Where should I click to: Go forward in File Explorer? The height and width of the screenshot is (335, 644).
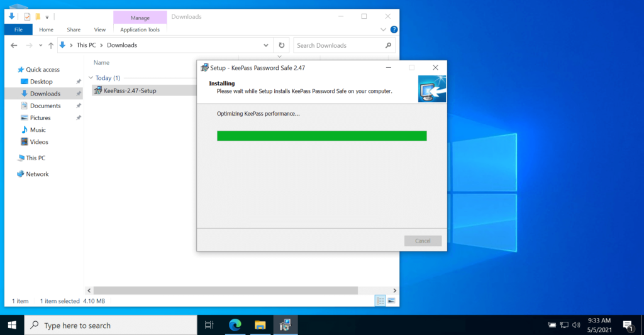coord(29,45)
